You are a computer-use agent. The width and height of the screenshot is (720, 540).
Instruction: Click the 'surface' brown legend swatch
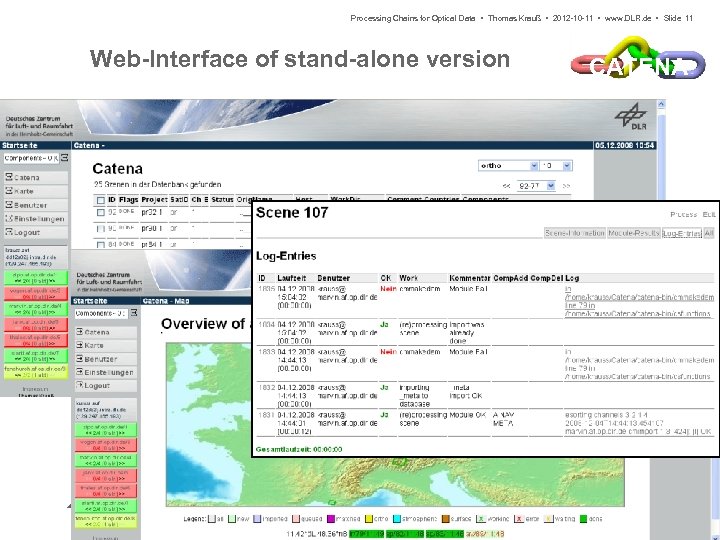click(x=445, y=519)
